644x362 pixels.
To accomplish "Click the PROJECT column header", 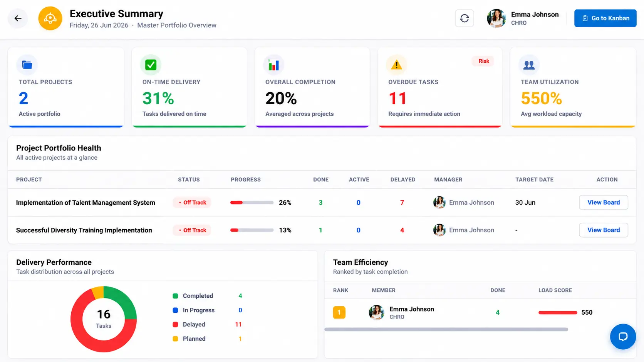I will (x=29, y=180).
